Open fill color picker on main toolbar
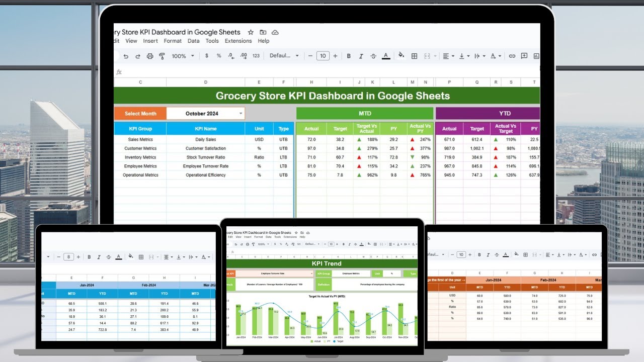 (401, 56)
